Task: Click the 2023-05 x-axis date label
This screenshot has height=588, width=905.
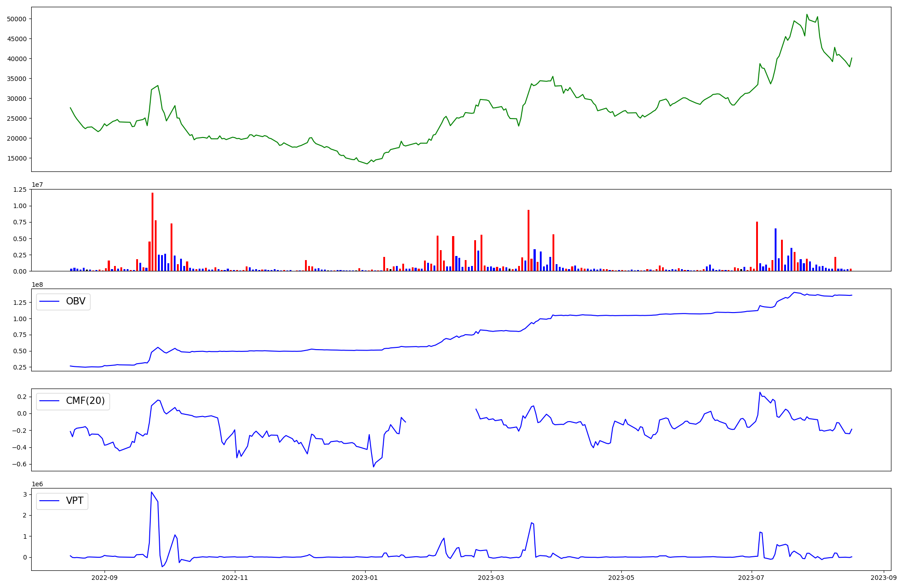Action: point(621,578)
